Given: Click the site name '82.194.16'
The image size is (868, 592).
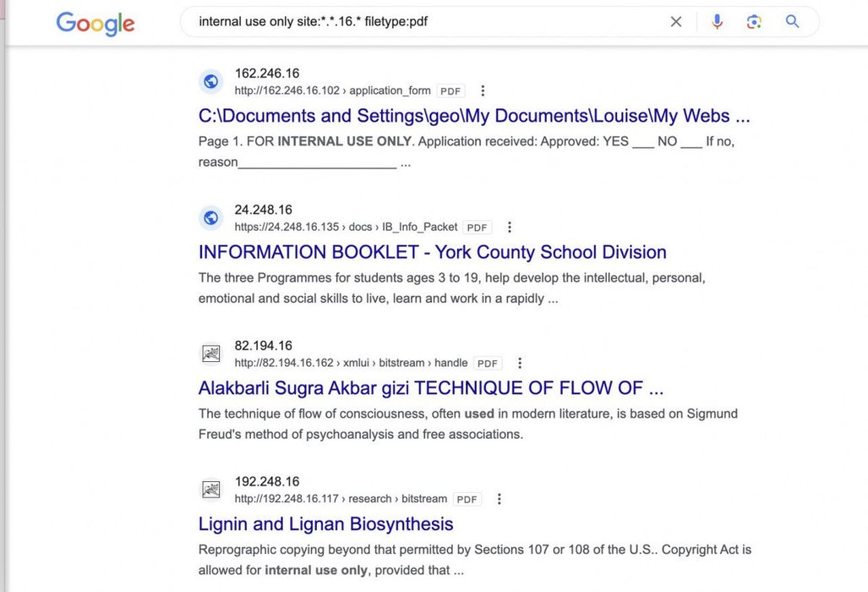Looking at the screenshot, I should tap(264, 346).
